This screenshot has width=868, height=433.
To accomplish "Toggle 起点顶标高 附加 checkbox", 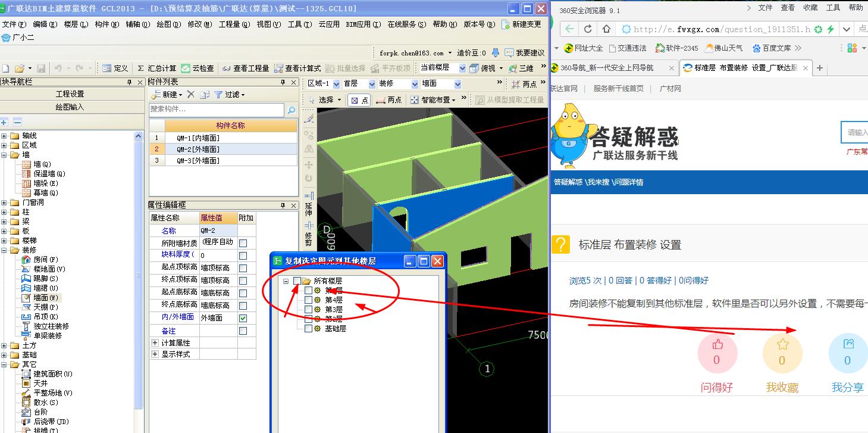I will 243,268.
